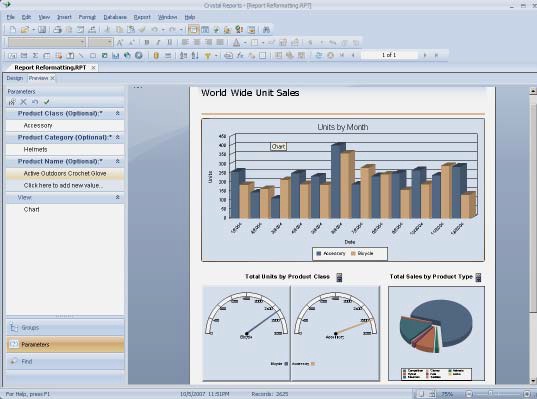Screen dimensions: 537x399
Task: Click the New report icon
Action: (13, 30)
